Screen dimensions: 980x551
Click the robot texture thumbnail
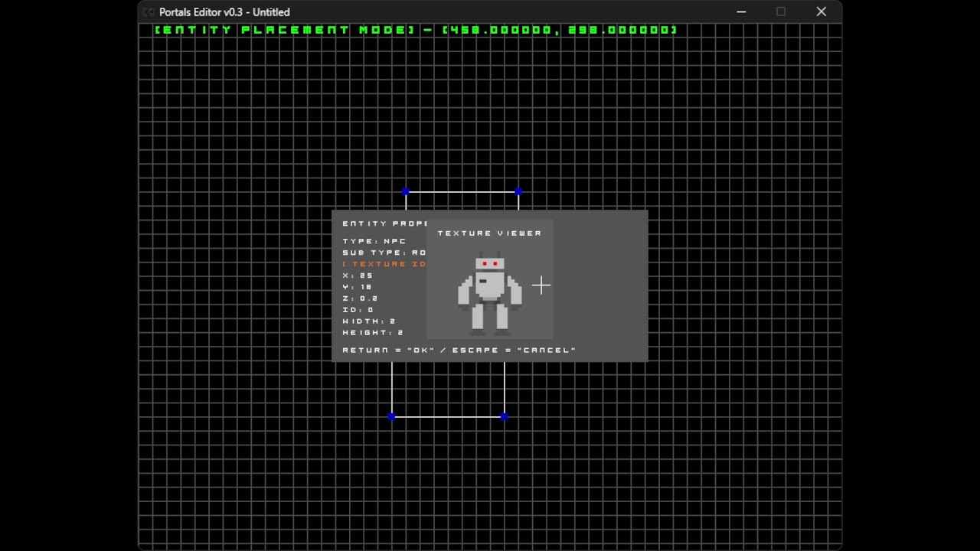tap(490, 291)
